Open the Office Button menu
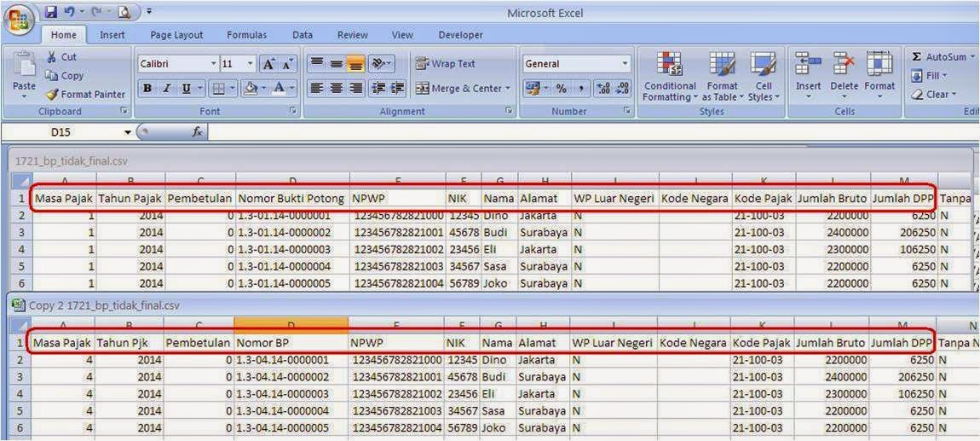Viewport: 980px width, 441px height. (x=19, y=19)
